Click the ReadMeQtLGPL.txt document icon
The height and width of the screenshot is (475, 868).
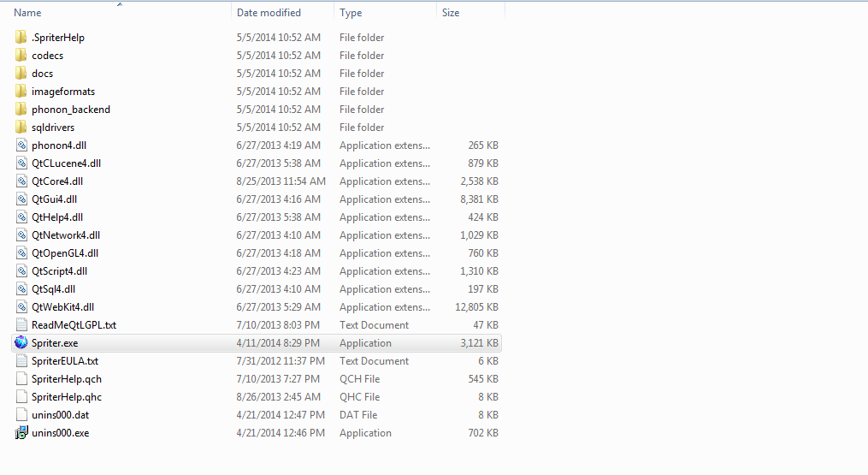point(21,324)
